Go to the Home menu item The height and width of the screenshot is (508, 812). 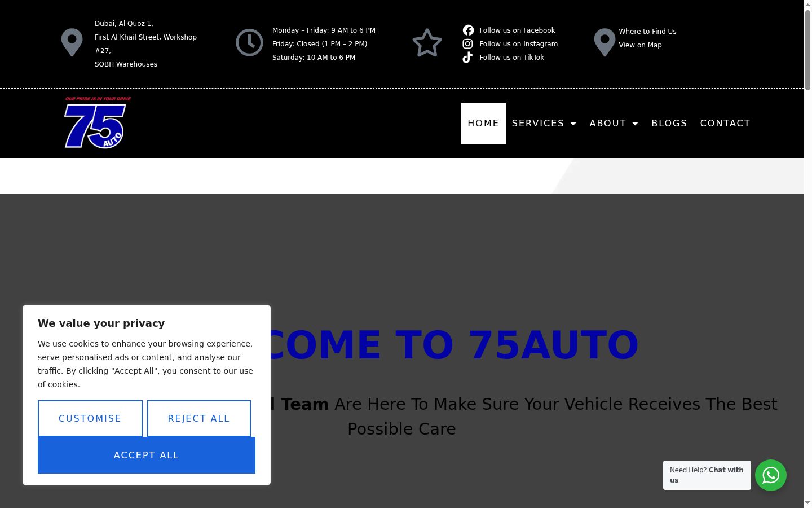[x=483, y=123]
